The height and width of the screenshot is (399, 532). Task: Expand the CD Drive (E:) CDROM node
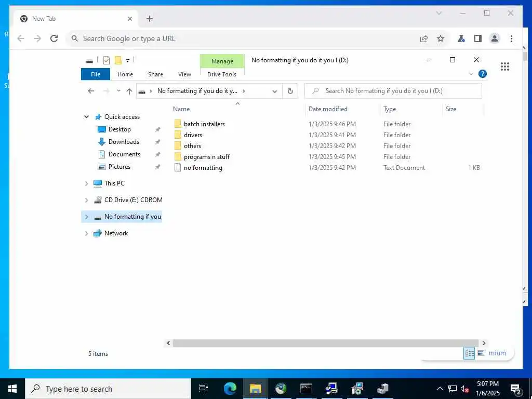pyautogui.click(x=87, y=200)
